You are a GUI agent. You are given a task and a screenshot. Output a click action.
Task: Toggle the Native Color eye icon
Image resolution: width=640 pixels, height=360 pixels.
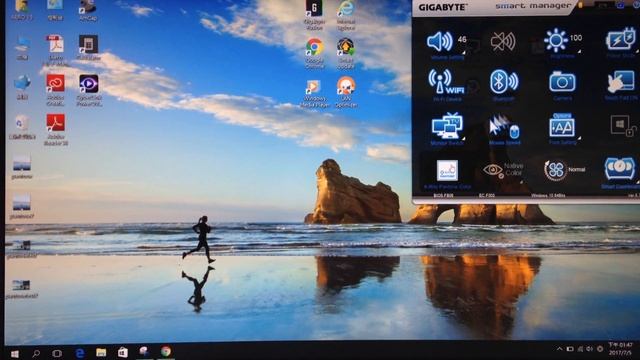[x=493, y=170]
